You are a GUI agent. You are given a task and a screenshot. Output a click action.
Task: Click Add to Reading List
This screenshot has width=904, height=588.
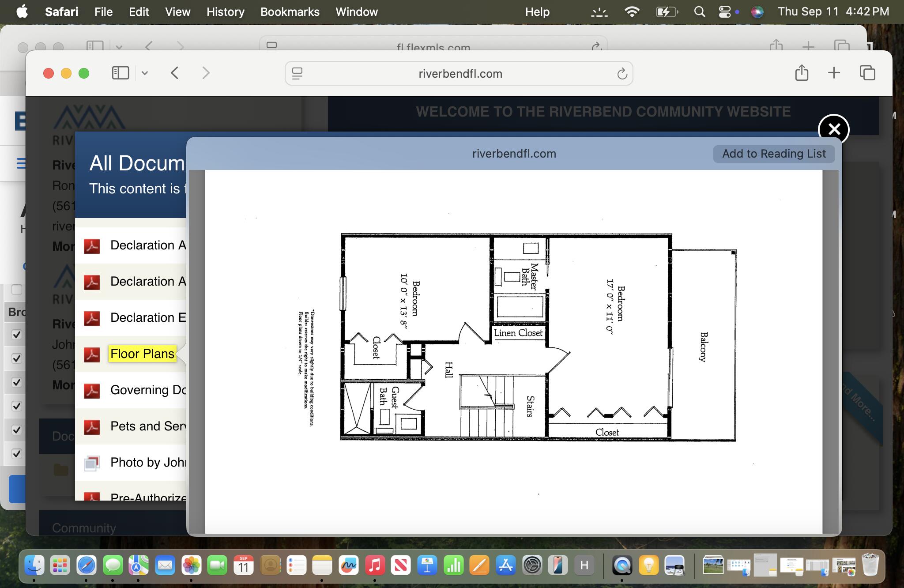[x=773, y=154]
